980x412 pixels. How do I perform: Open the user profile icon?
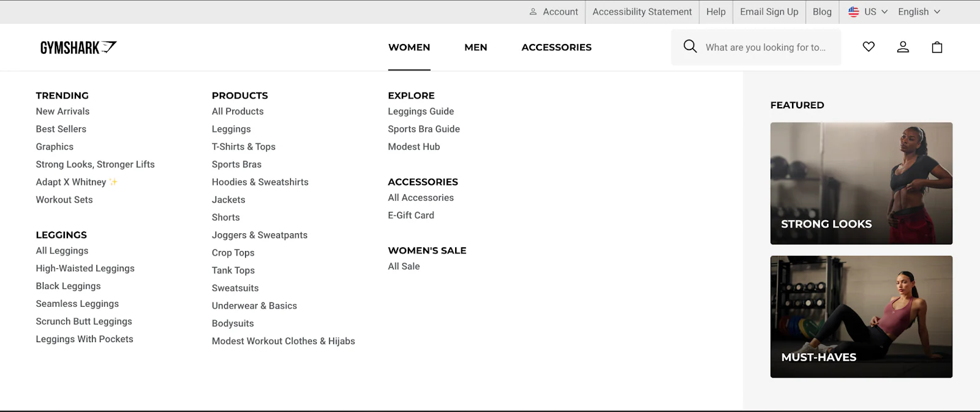(x=903, y=47)
